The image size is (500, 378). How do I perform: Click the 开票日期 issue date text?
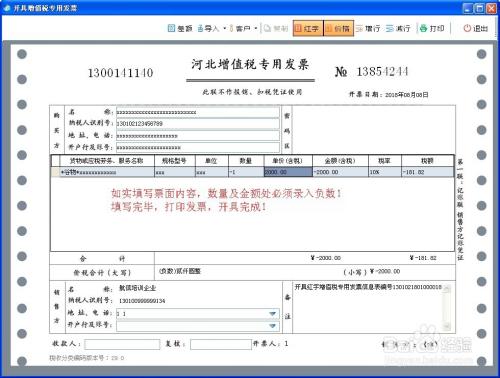388,95
